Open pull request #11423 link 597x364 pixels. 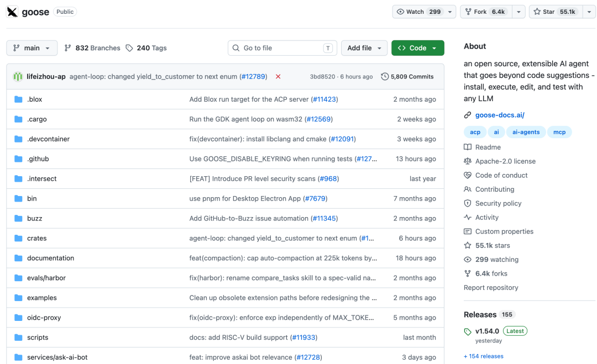coord(324,99)
